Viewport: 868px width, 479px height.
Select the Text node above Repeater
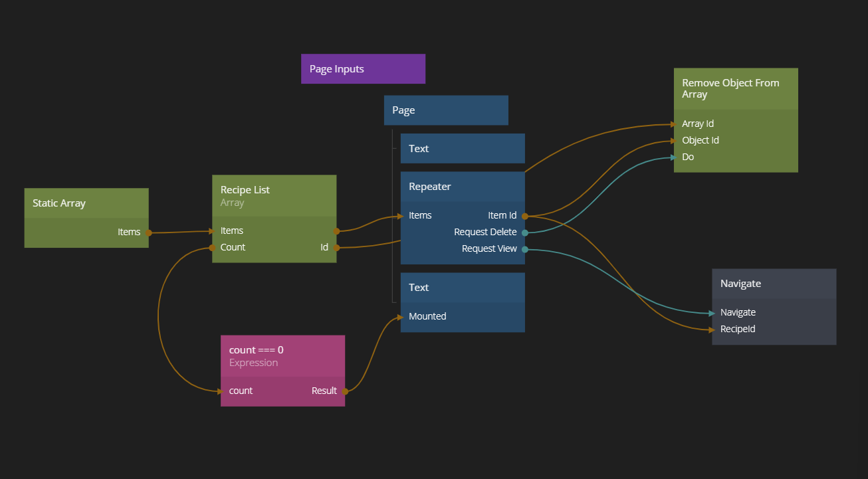click(x=462, y=149)
